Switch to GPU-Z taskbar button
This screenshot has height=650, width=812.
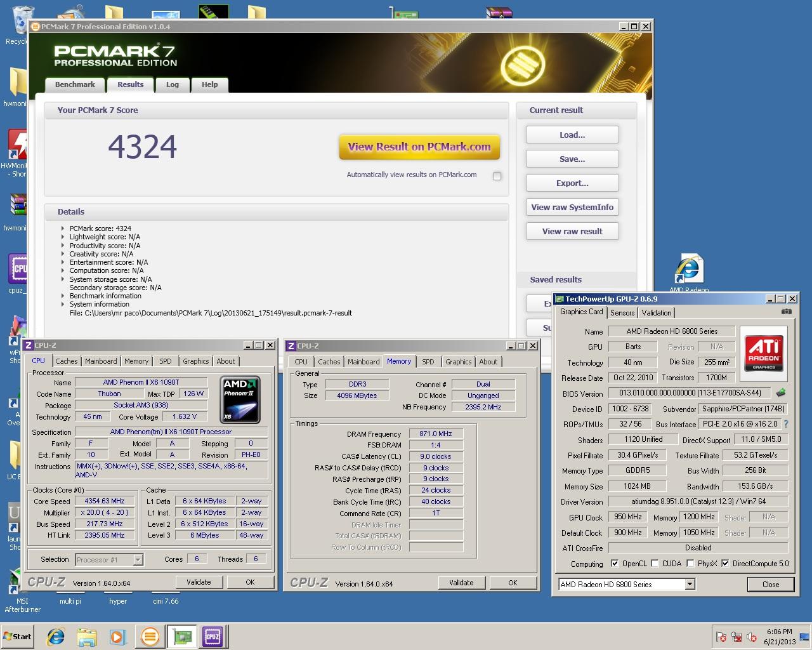181,636
